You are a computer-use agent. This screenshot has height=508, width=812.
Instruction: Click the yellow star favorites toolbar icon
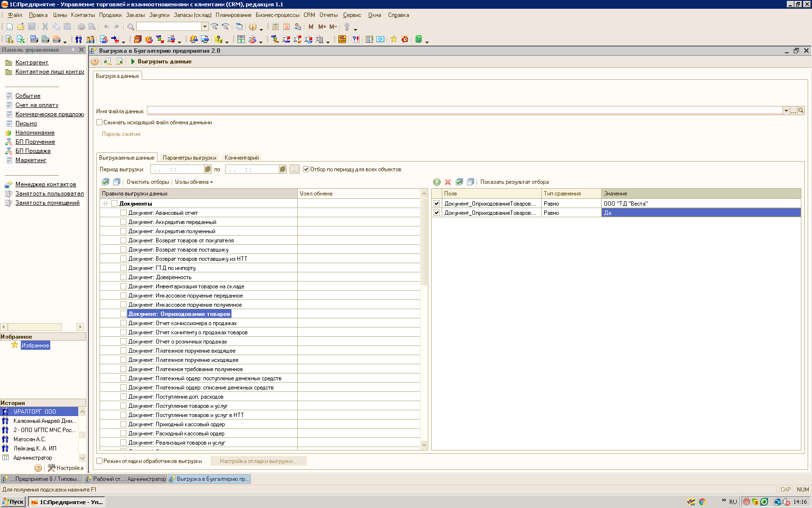click(393, 39)
